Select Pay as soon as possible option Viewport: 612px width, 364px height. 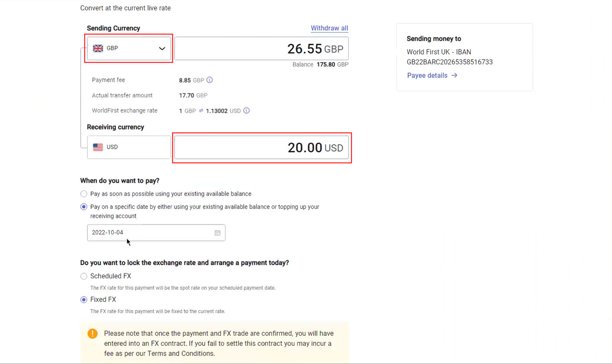pos(84,194)
